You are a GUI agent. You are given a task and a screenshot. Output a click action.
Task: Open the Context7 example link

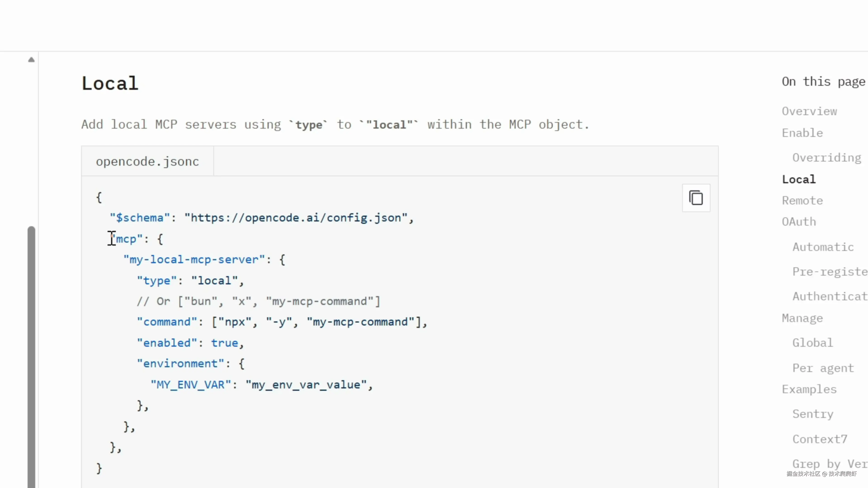pyautogui.click(x=819, y=439)
